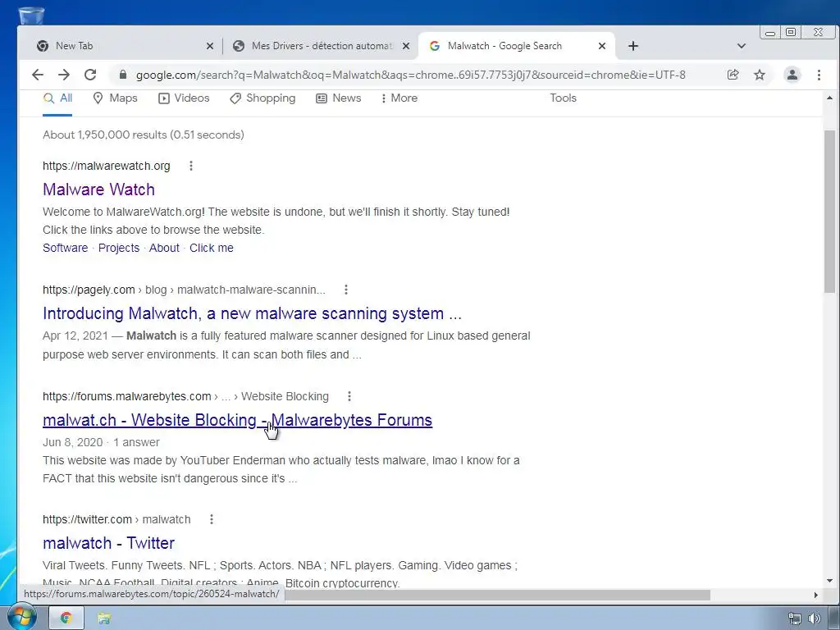The width and height of the screenshot is (840, 630).
Task: Switch to Shopping search results
Action: [x=262, y=98]
